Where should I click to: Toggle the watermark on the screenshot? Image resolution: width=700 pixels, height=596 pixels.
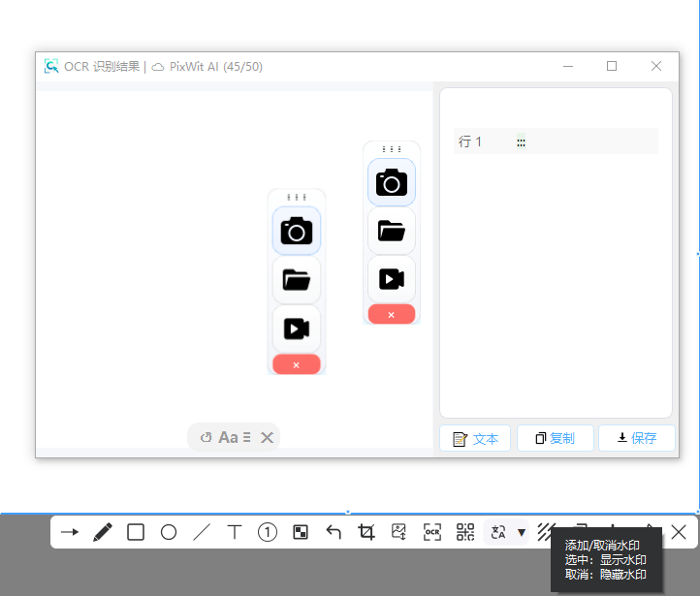point(546,530)
